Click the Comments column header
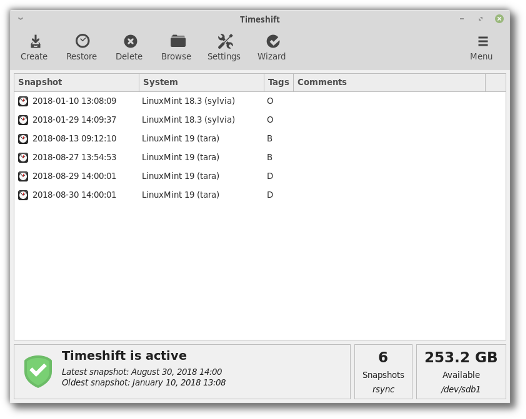This screenshot has width=526, height=419. [x=389, y=82]
